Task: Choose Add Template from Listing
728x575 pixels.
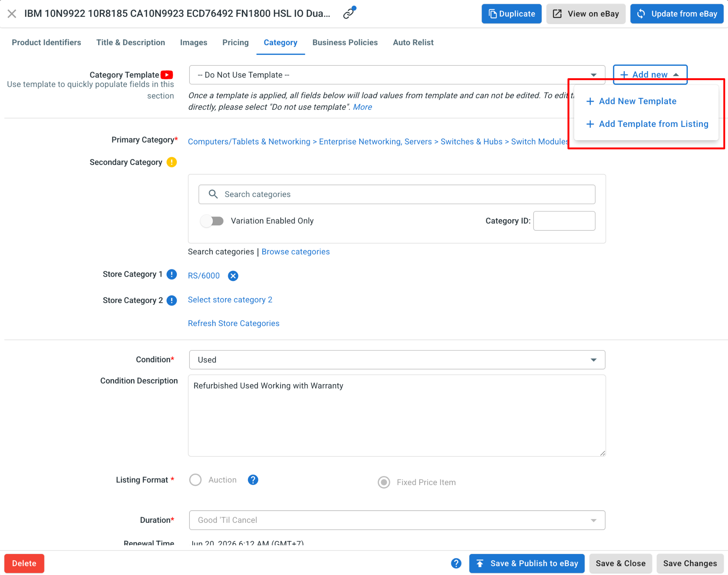Action: (x=647, y=124)
